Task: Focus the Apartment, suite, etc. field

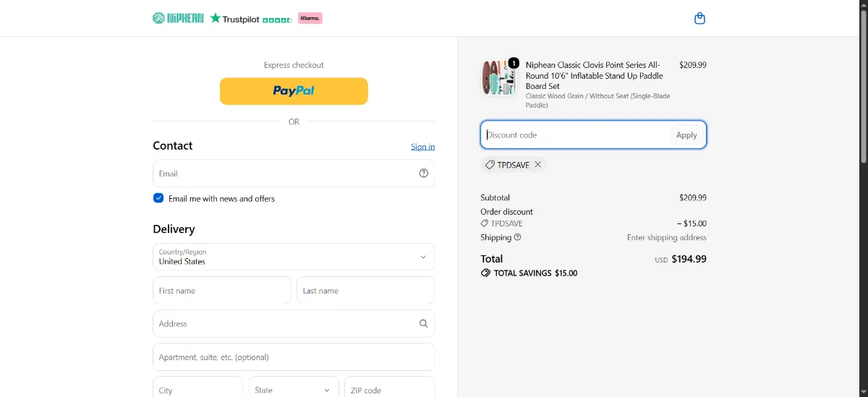Action: (x=294, y=357)
